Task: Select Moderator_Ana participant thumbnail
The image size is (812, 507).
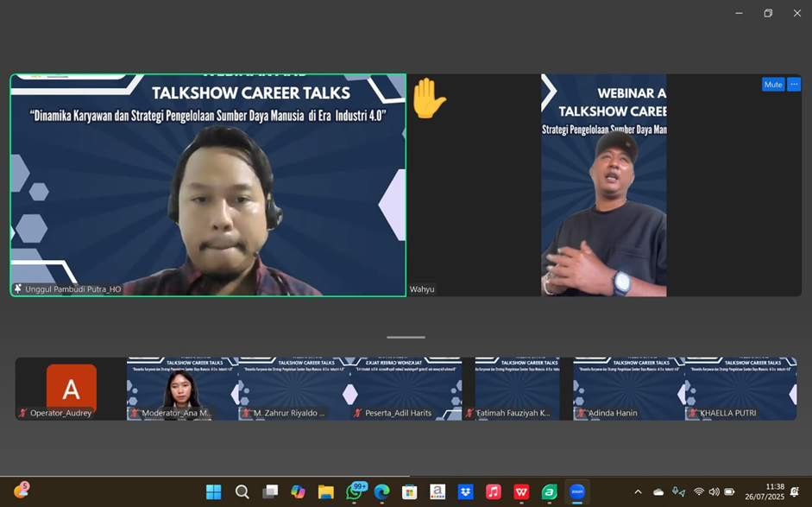Action: click(x=182, y=389)
